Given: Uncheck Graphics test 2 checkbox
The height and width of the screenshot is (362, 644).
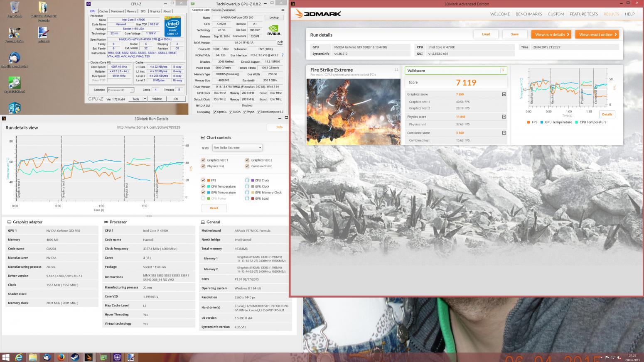Looking at the screenshot, I should (247, 160).
